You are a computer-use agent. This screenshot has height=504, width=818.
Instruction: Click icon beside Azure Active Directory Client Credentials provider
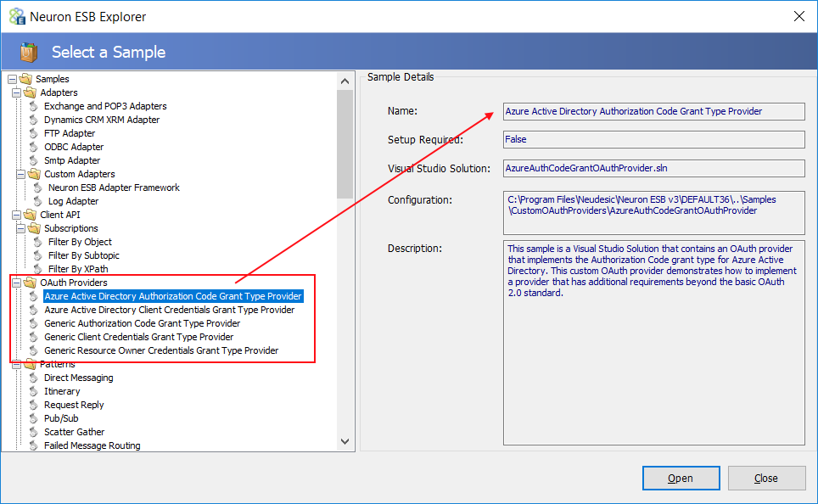pyautogui.click(x=34, y=310)
